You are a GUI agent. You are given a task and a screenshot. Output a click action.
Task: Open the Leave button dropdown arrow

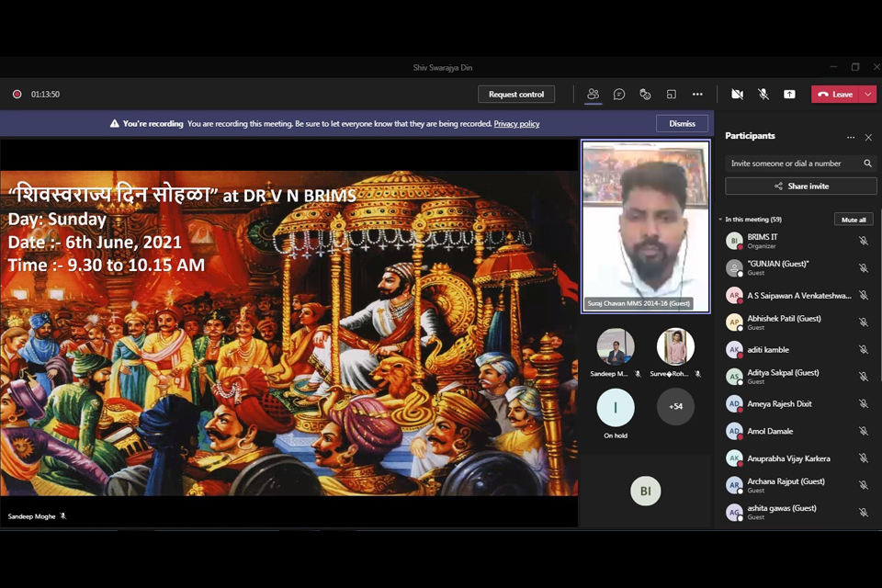pos(868,94)
